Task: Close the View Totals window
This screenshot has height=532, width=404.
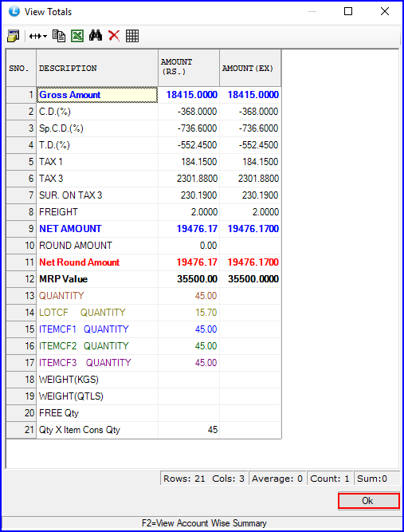Action: pyautogui.click(x=385, y=11)
